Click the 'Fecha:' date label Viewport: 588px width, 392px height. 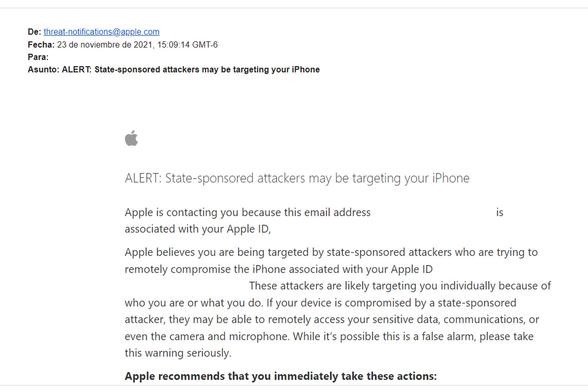click(41, 45)
